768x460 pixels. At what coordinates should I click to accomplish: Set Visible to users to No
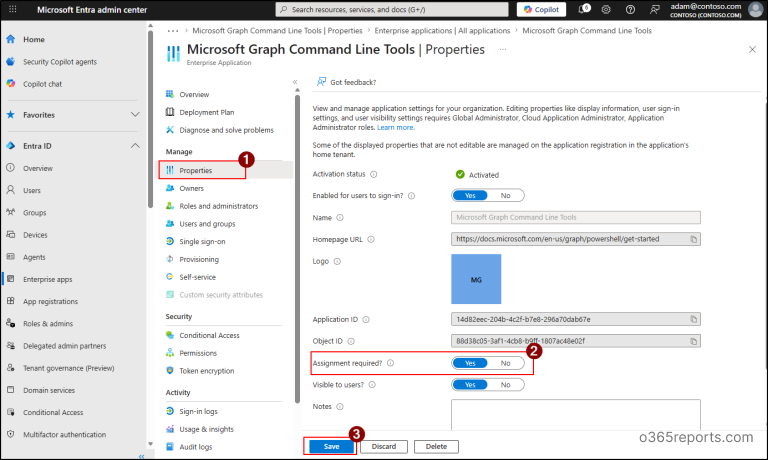[505, 385]
